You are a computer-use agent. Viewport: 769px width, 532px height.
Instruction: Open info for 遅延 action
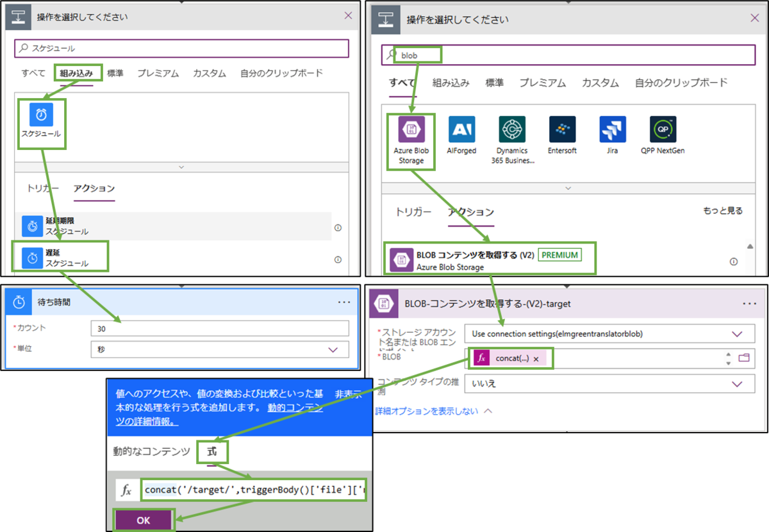[338, 260]
